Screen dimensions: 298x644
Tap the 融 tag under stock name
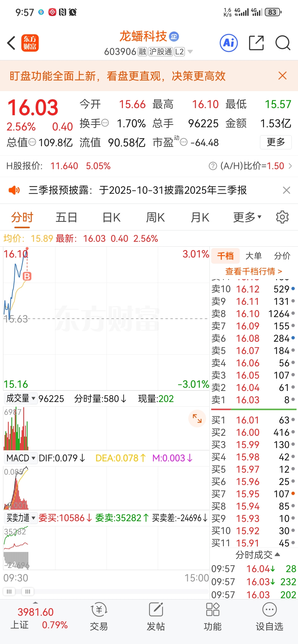tap(142, 52)
